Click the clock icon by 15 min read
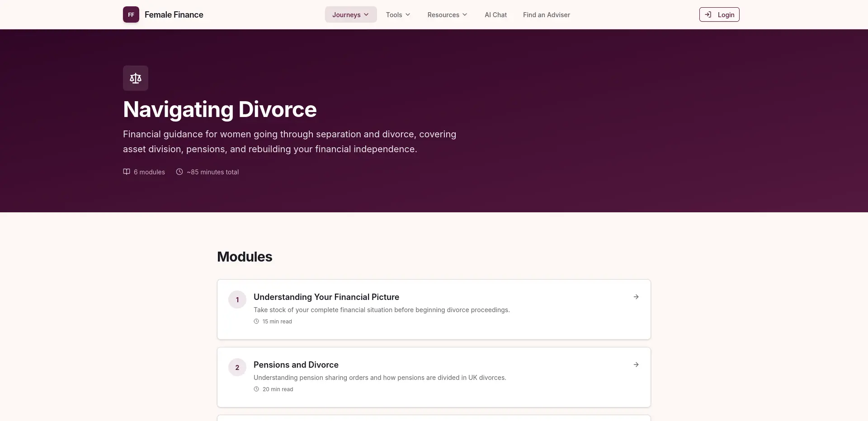This screenshot has width=868, height=421. coord(256,322)
